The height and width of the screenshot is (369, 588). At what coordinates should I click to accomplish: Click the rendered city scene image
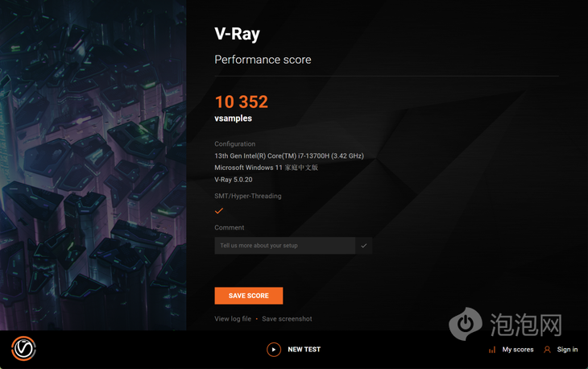pos(93,165)
